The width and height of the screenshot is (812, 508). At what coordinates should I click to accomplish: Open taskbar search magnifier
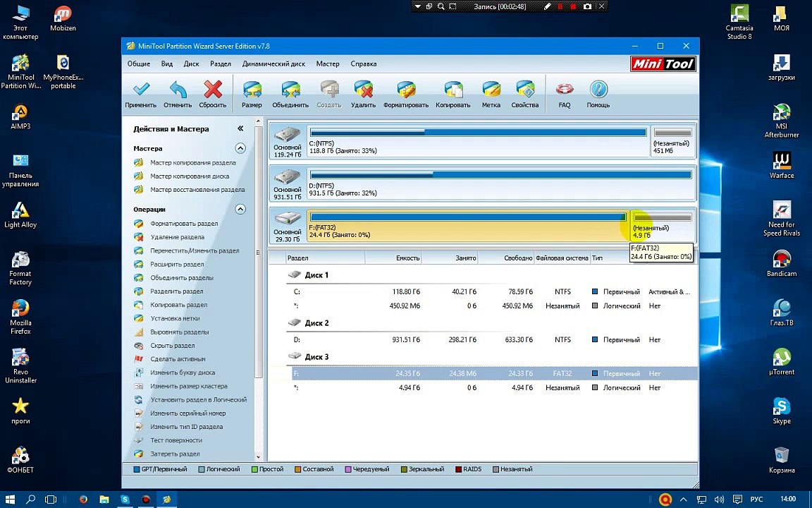[30, 500]
